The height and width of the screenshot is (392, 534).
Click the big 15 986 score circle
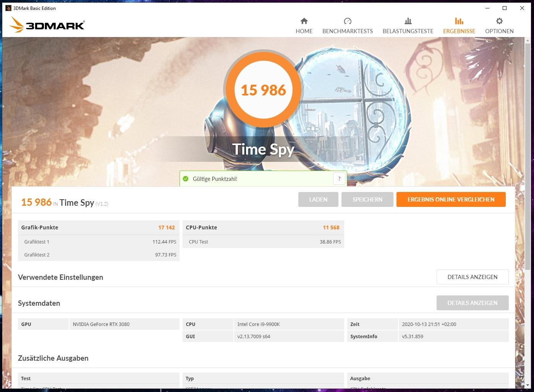pyautogui.click(x=263, y=90)
